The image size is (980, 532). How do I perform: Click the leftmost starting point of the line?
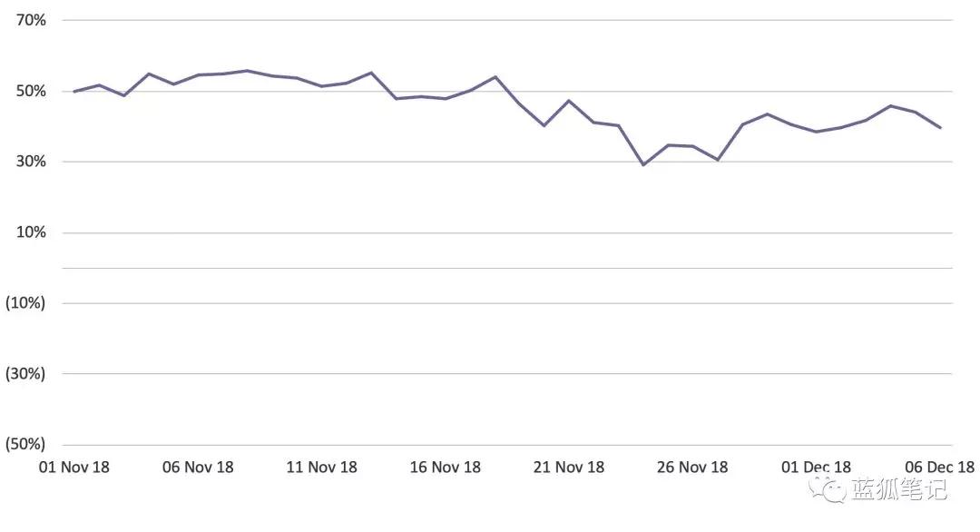(74, 91)
